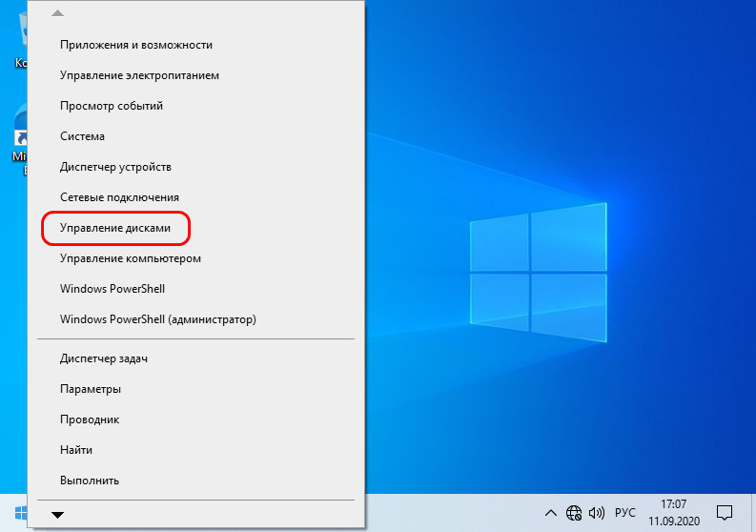Viewport: 756px width, 532px height.
Task: Select Проводник in the menu
Action: click(x=195, y=419)
